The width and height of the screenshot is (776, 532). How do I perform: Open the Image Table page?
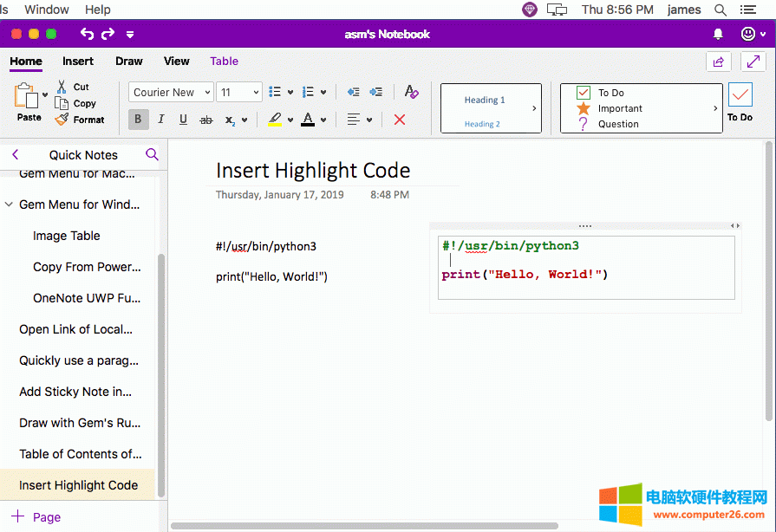click(67, 236)
